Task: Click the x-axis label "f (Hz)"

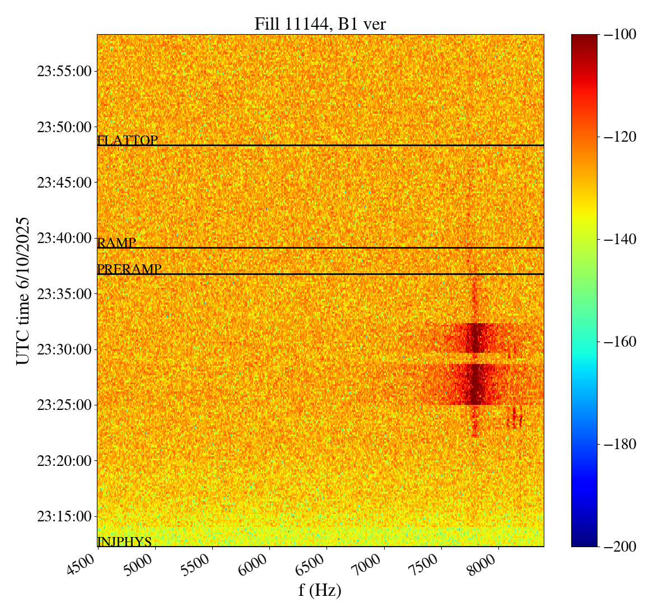Action: (x=320, y=590)
